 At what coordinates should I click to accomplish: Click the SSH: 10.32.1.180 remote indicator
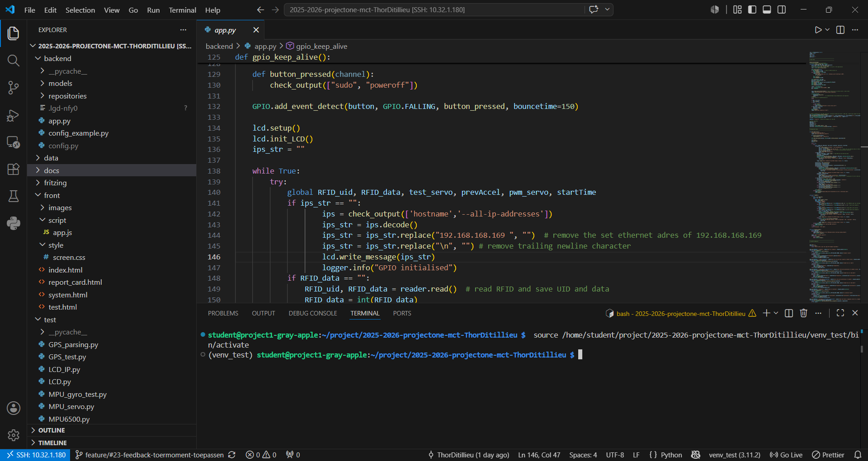(x=35, y=455)
